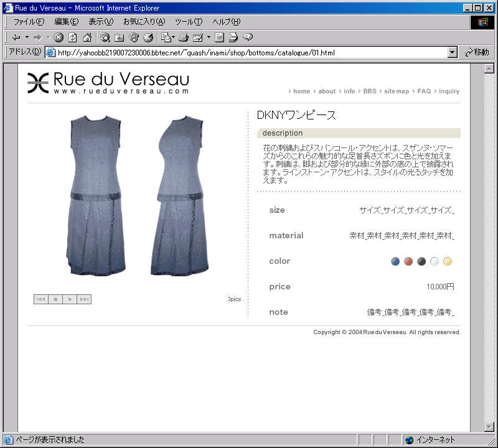Follow the info navigation link
498x448 pixels.
click(349, 91)
